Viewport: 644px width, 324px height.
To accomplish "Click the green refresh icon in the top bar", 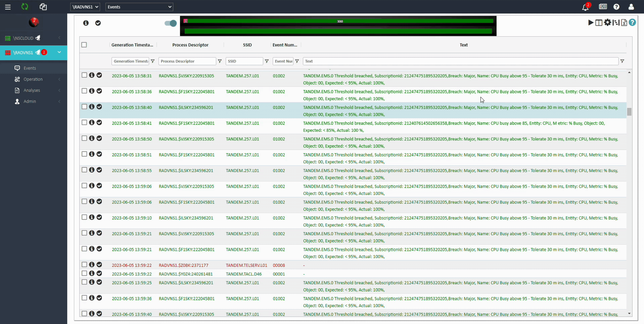I will tap(25, 7).
